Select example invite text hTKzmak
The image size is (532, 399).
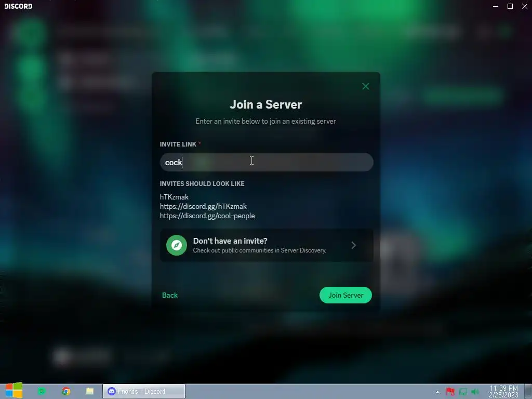[x=174, y=197]
